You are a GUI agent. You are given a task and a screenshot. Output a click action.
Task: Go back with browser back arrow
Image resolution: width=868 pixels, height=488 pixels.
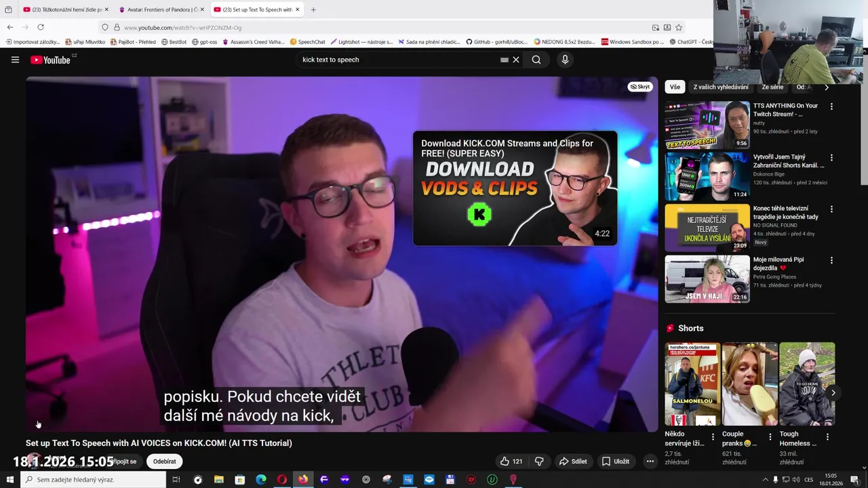click(10, 27)
